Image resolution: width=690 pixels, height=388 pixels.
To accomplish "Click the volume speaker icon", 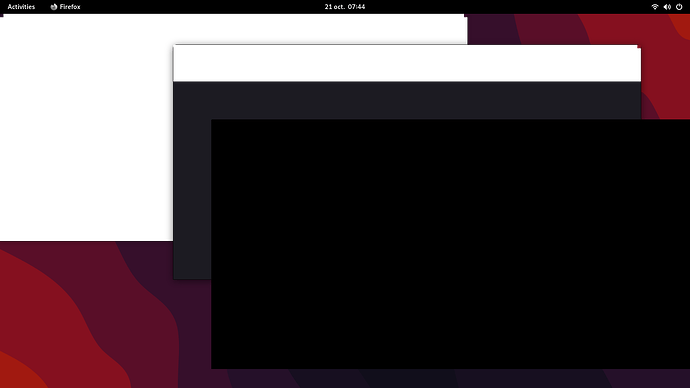I will pyautogui.click(x=667, y=7).
